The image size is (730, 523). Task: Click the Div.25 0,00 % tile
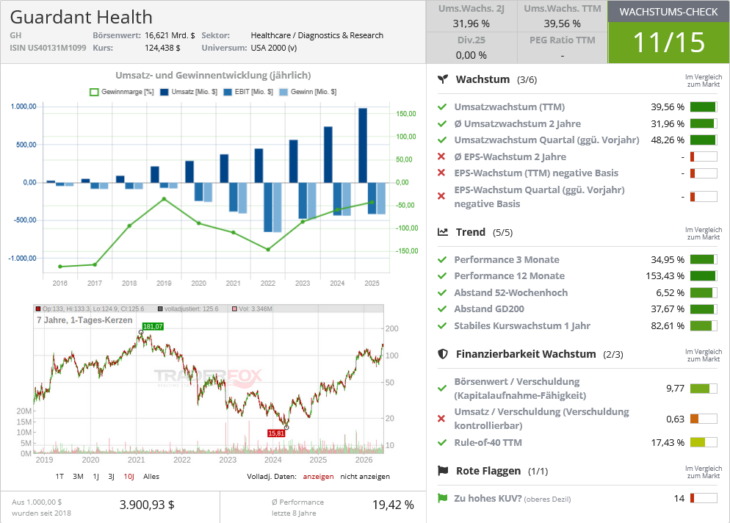coord(471,48)
